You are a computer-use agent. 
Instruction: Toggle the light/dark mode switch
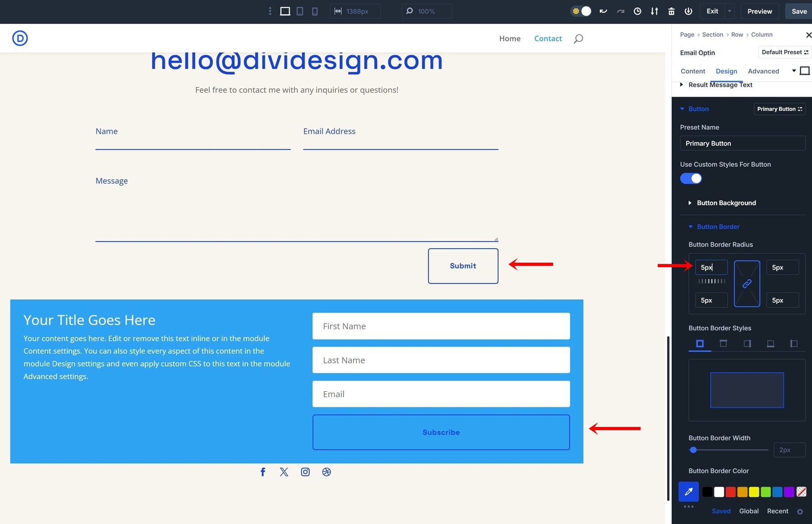click(x=581, y=11)
